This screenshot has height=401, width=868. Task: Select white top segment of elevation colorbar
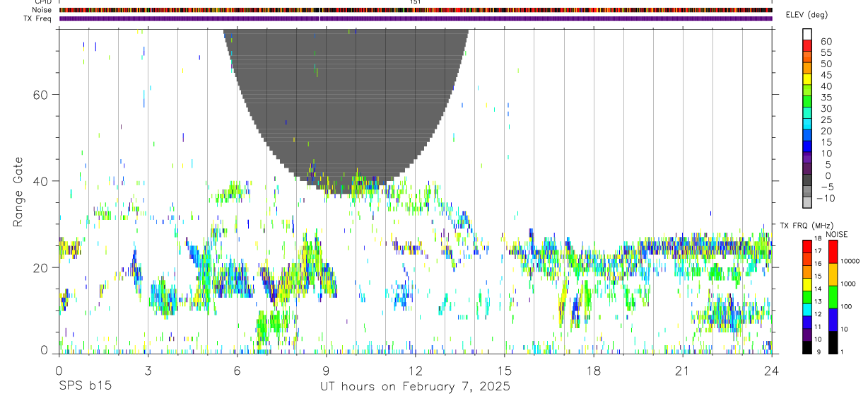point(807,34)
